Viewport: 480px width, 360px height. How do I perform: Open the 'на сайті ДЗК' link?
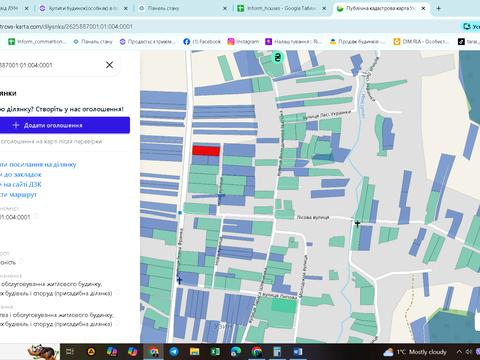point(21,184)
